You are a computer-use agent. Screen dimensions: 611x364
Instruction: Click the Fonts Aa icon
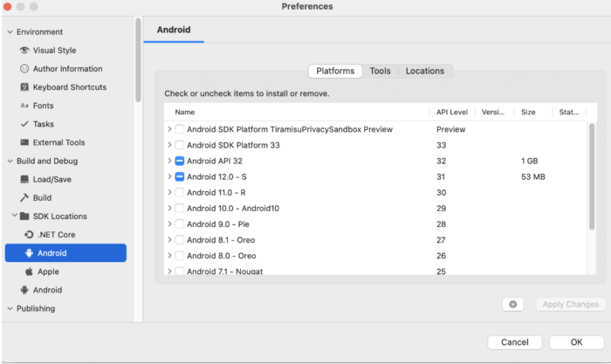pyautogui.click(x=24, y=106)
